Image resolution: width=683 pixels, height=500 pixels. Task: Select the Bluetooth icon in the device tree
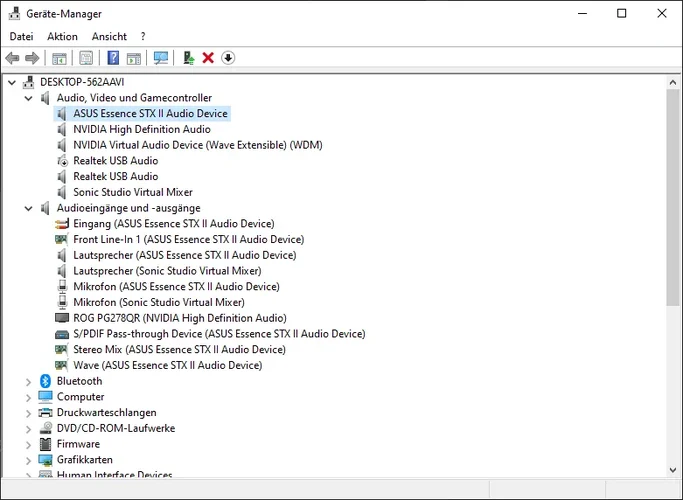click(45, 381)
